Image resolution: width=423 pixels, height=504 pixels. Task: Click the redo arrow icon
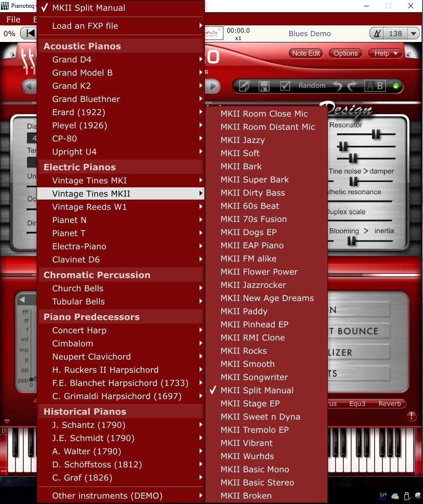pos(353,86)
